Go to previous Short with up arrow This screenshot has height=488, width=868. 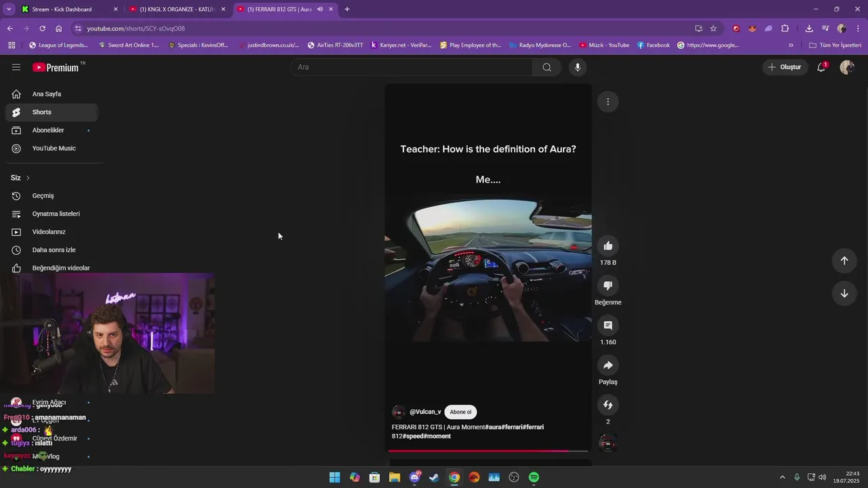point(844,260)
